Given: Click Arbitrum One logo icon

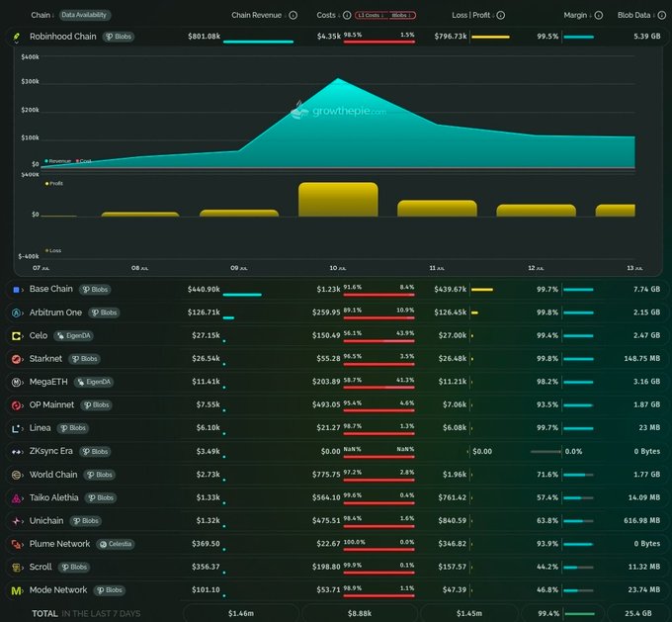Looking at the screenshot, I should click(16, 313).
